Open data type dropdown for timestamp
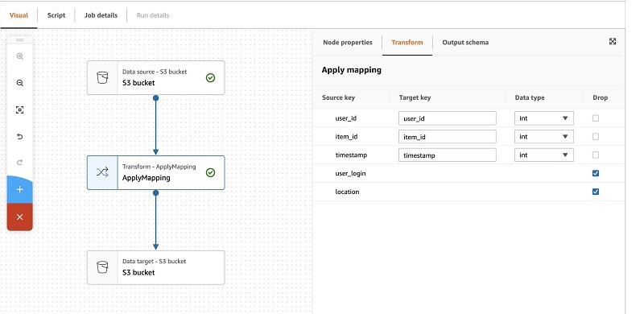This screenshot has height=314, width=644. [544, 155]
